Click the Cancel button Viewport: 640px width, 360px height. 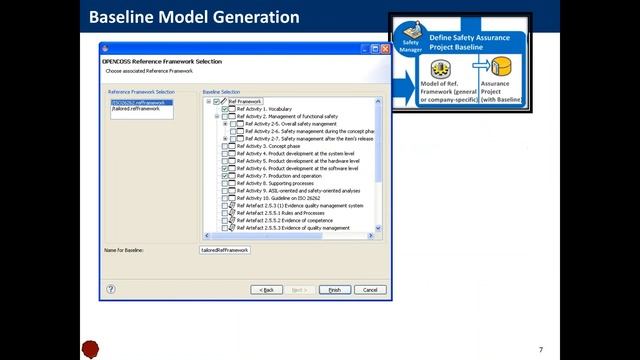coord(370,290)
